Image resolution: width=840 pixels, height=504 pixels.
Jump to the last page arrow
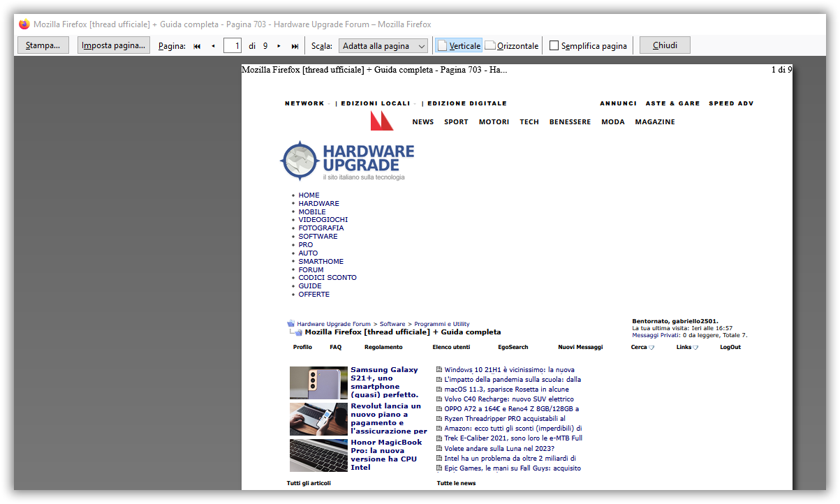(295, 46)
